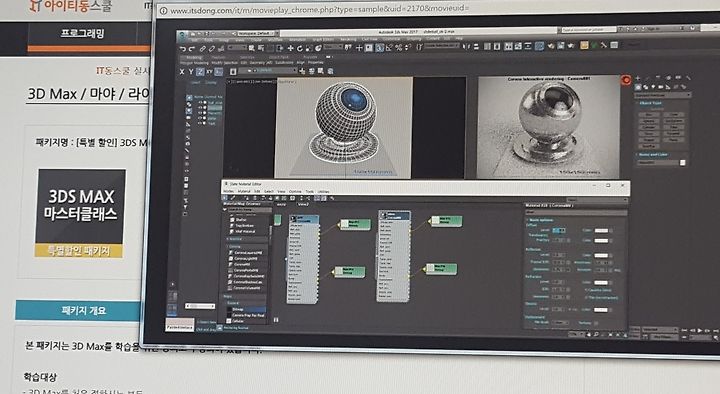720x394 pixels.
Task: Open Select by Name dialog icon
Action: (261, 48)
